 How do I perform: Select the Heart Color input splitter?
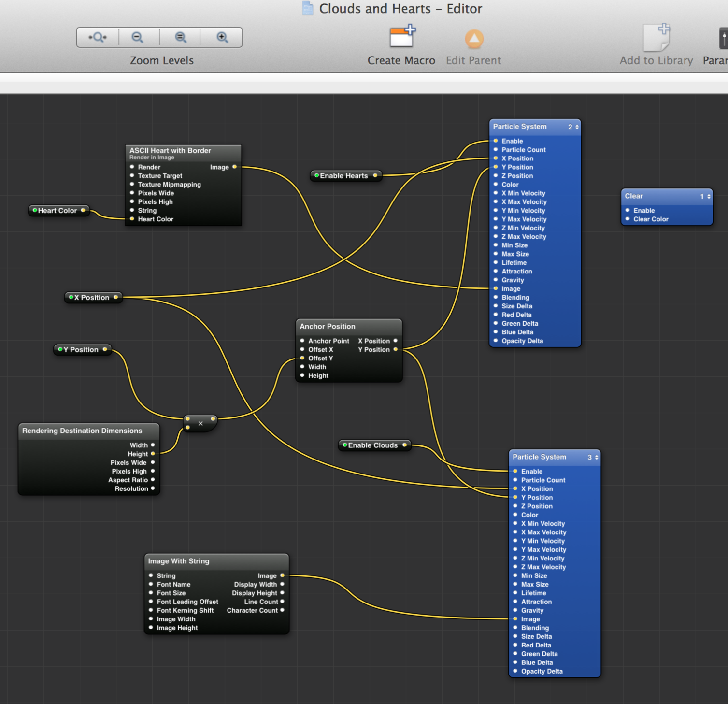58,211
